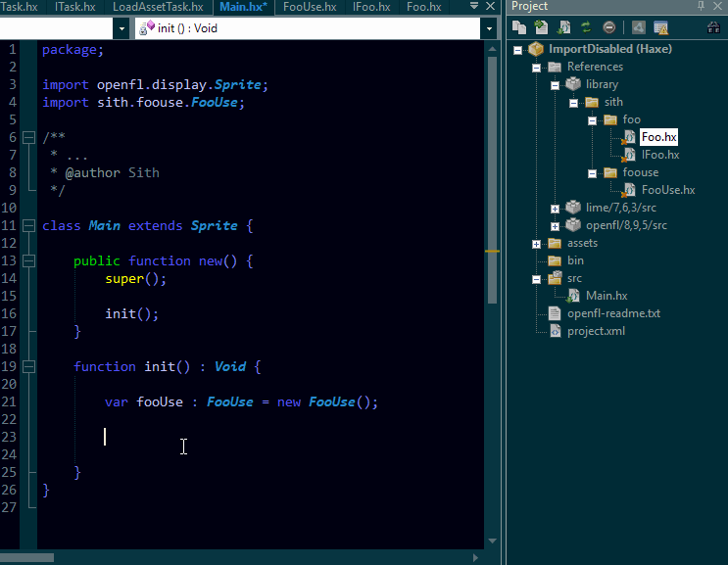Click the line 23 number in the gutter
Image resolution: width=728 pixels, height=565 pixels.
pyautogui.click(x=9, y=437)
